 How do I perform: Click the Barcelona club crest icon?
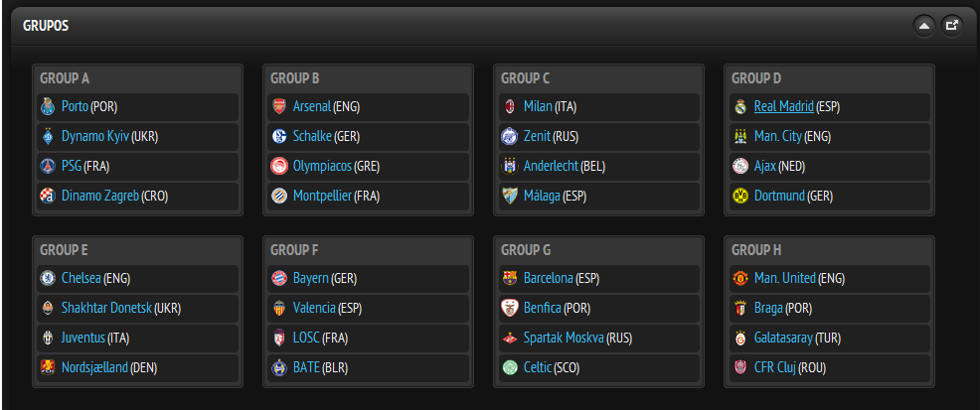point(510,279)
